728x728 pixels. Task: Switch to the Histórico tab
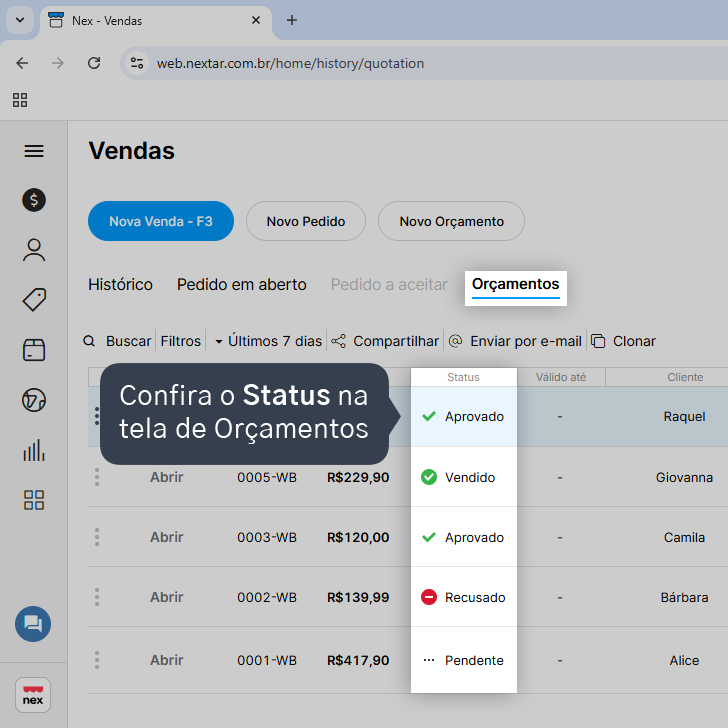coord(120,284)
